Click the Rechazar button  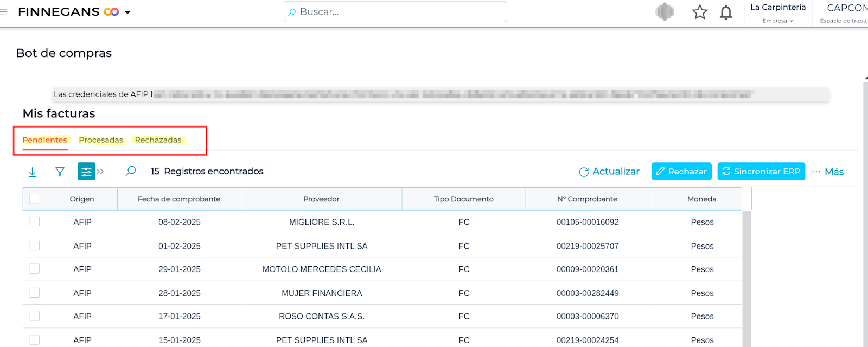coord(681,172)
